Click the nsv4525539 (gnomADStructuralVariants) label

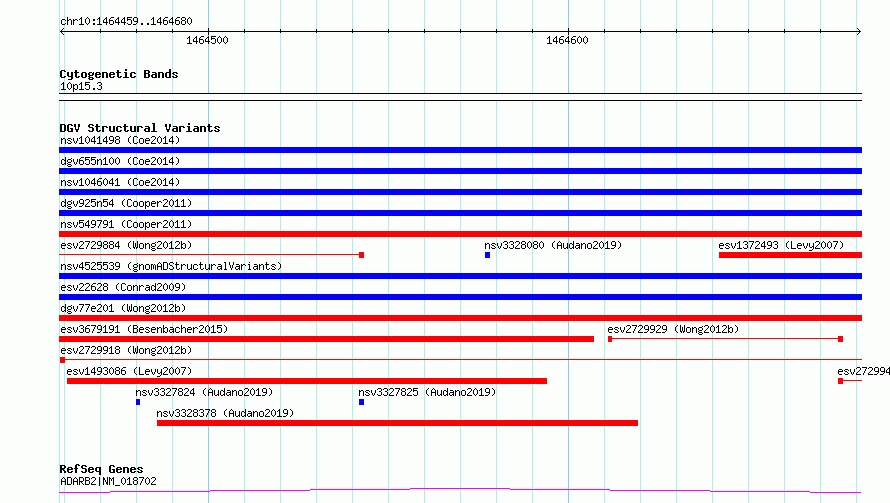pyautogui.click(x=171, y=266)
